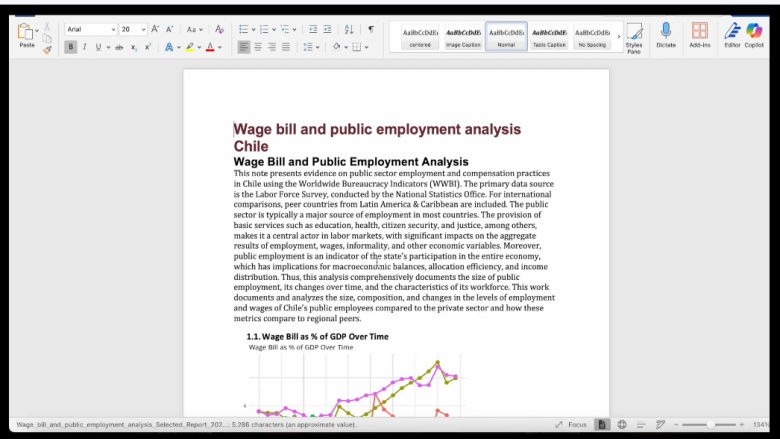Apply the Table Caption style
Screen dimensions: 780x439
pos(548,37)
